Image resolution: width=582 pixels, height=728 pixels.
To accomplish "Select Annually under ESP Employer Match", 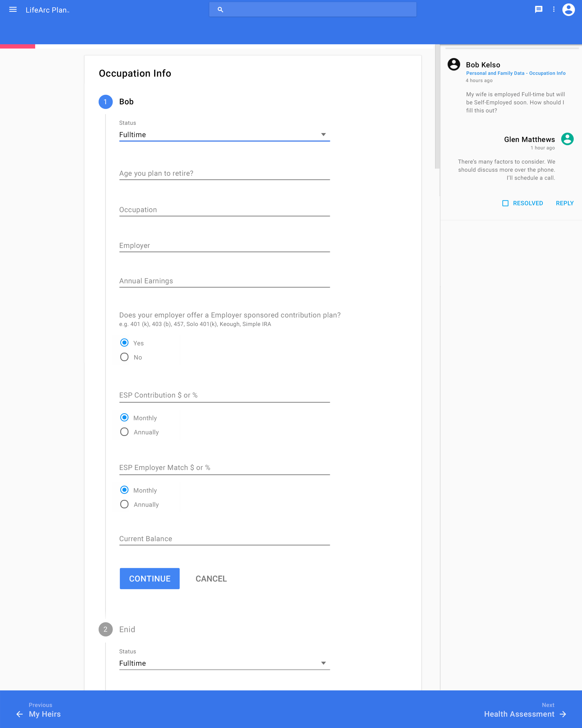I will [x=124, y=504].
